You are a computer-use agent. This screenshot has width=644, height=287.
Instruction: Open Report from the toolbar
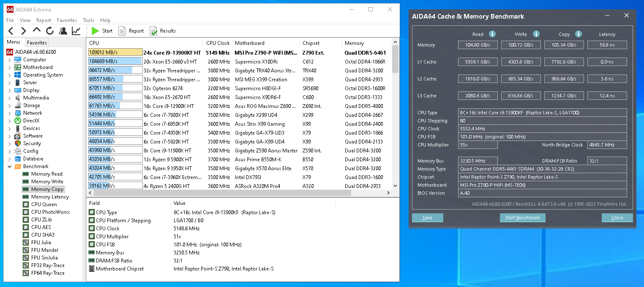(131, 31)
